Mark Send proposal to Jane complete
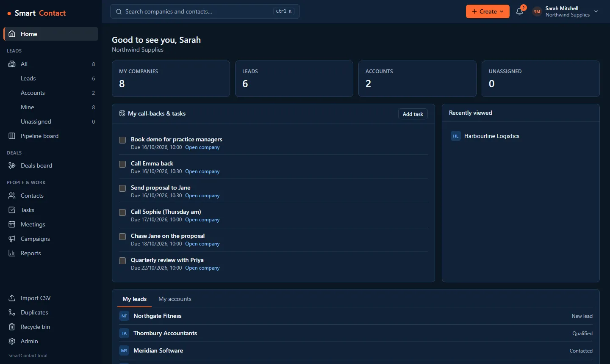The image size is (610, 364). 122,188
